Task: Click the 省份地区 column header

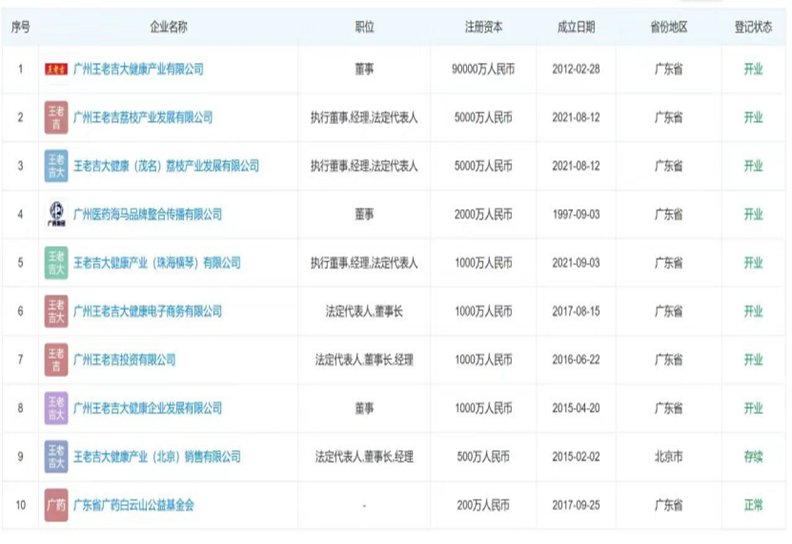Action: pyautogui.click(x=669, y=27)
